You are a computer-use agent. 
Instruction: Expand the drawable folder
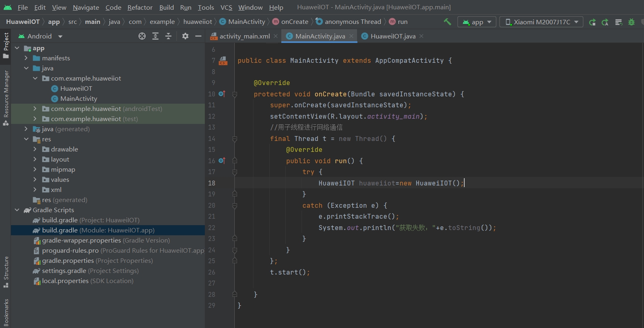pos(35,149)
